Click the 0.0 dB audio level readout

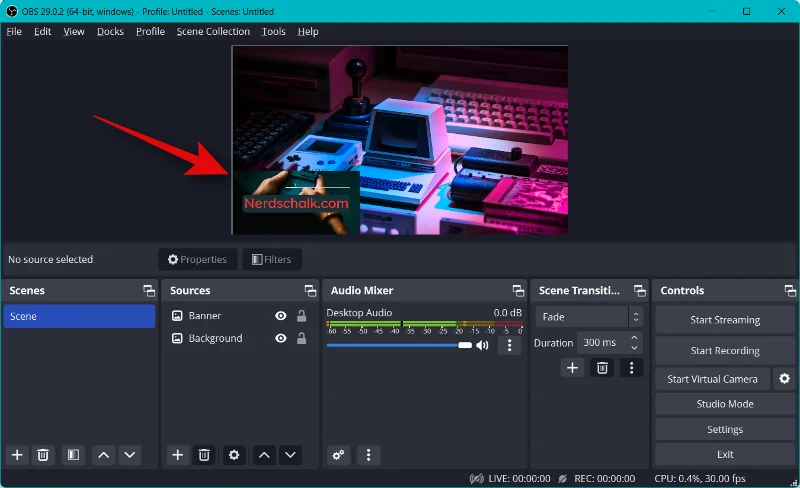(x=507, y=312)
